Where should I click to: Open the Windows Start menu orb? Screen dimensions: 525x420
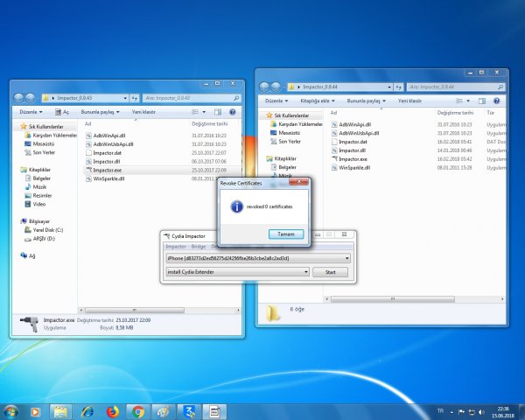[11, 410]
